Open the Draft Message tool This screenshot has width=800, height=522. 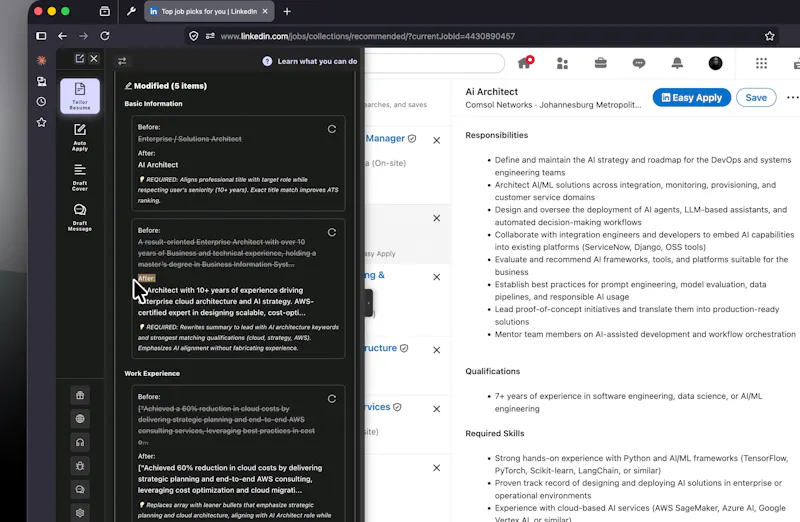[x=80, y=217]
